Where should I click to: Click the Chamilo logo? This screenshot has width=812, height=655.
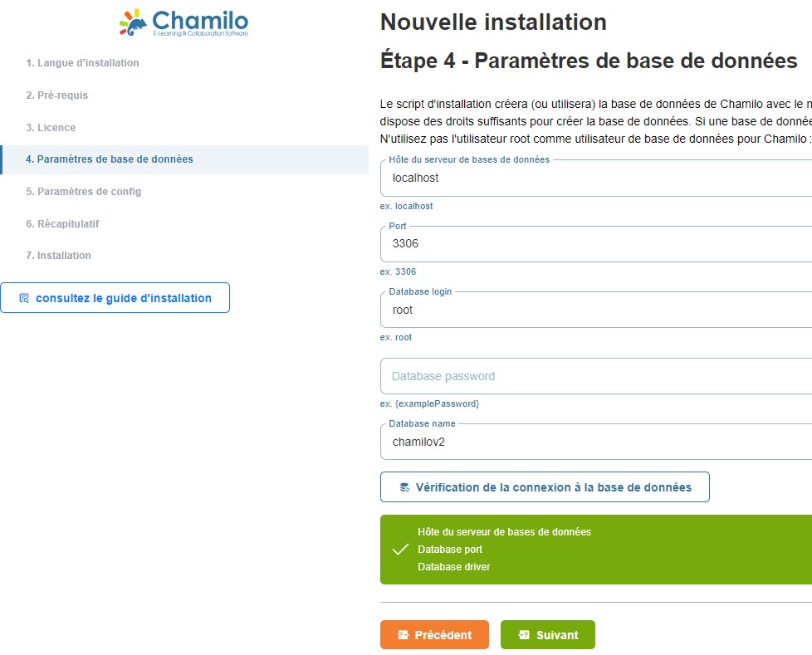click(183, 22)
